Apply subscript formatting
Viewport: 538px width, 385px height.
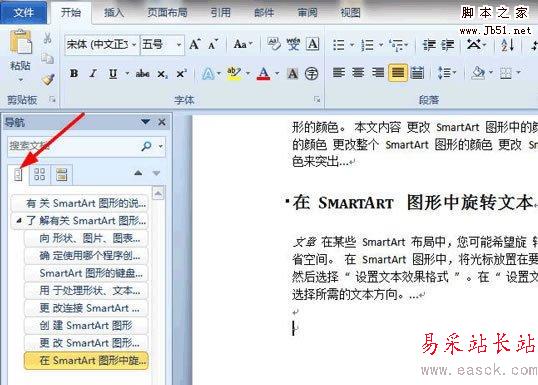162,73
